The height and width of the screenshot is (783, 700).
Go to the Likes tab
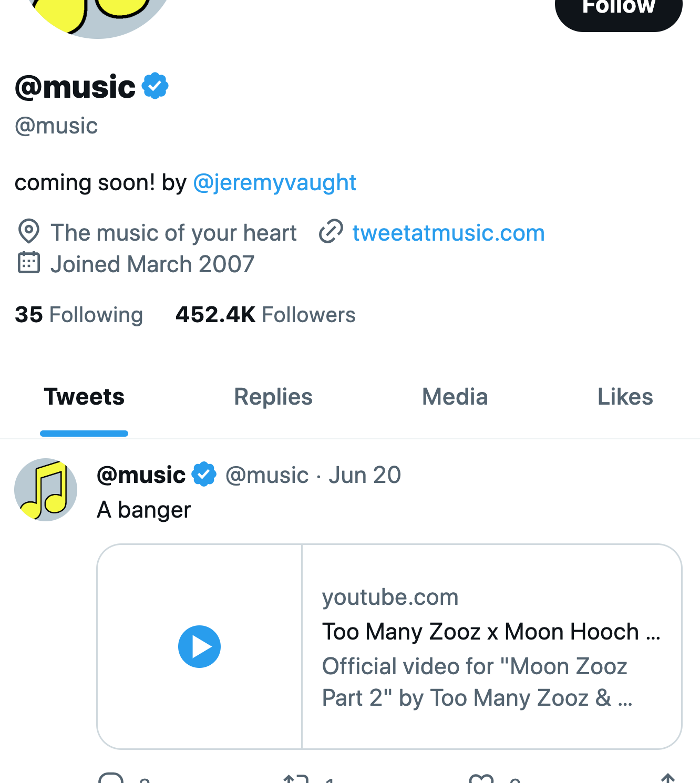pyautogui.click(x=625, y=397)
